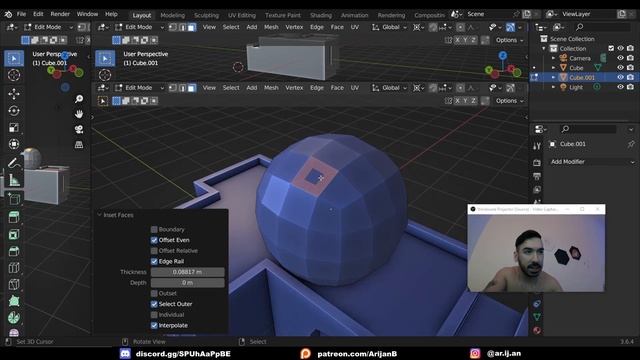Click the properties editor search field

point(588,129)
